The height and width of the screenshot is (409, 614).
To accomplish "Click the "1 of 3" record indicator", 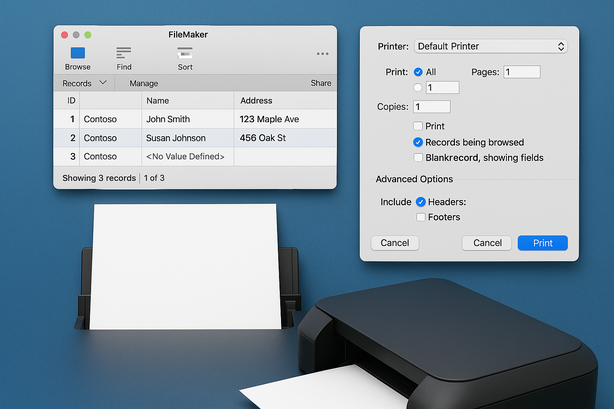I will pyautogui.click(x=154, y=178).
